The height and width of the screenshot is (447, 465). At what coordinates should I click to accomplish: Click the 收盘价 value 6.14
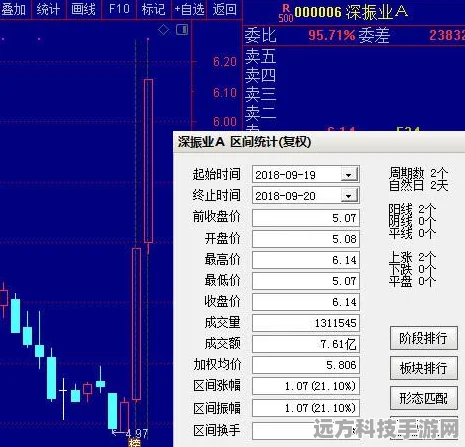point(306,302)
